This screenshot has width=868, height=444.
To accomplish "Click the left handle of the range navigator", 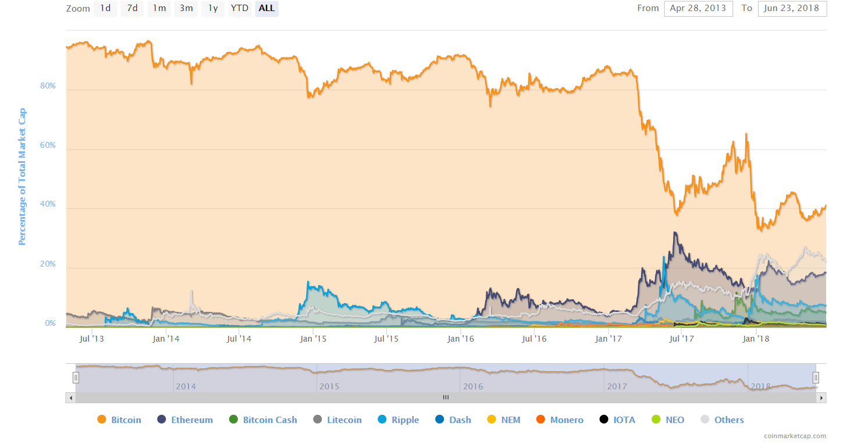I will (x=76, y=377).
